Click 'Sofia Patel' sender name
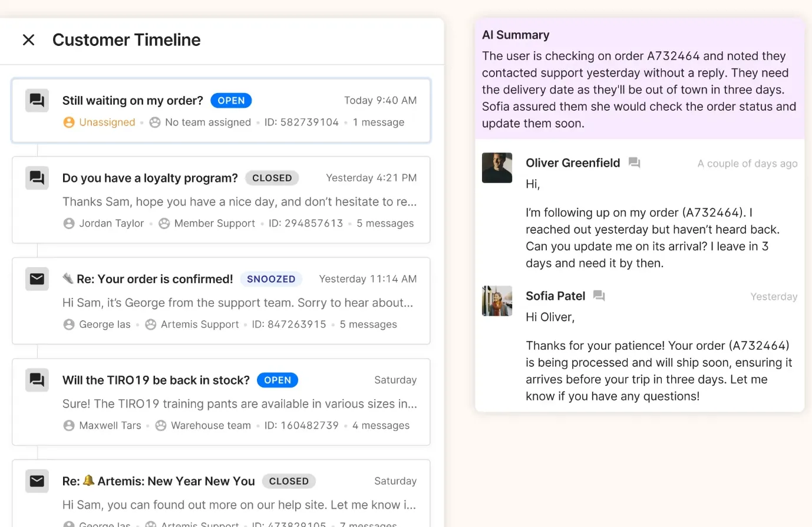Screen dimensions: 812x527 coord(556,296)
